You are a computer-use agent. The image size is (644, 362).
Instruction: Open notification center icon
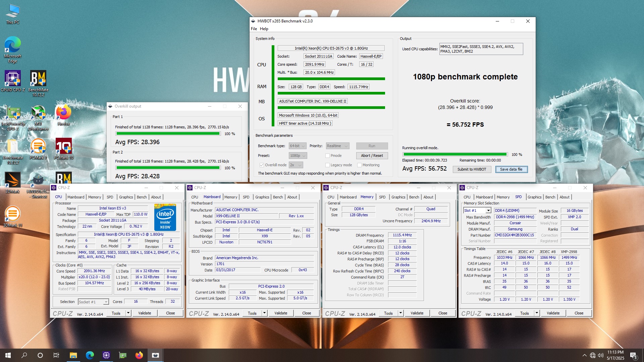pyautogui.click(x=634, y=355)
